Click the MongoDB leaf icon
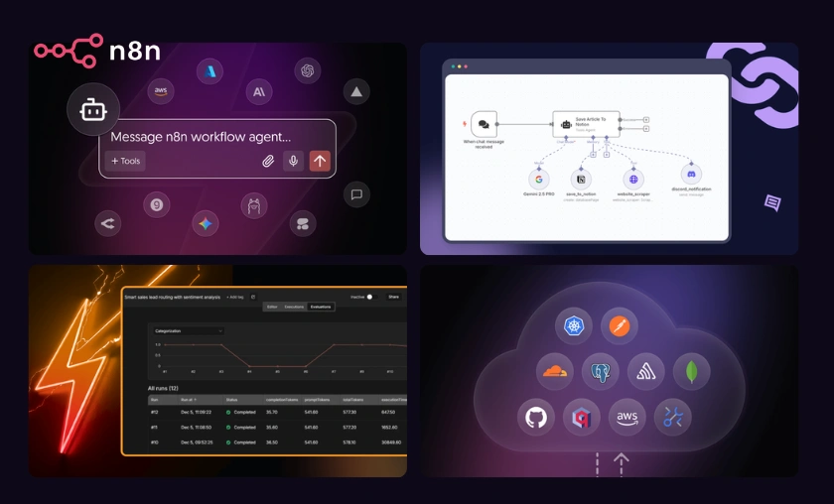 [x=691, y=372]
